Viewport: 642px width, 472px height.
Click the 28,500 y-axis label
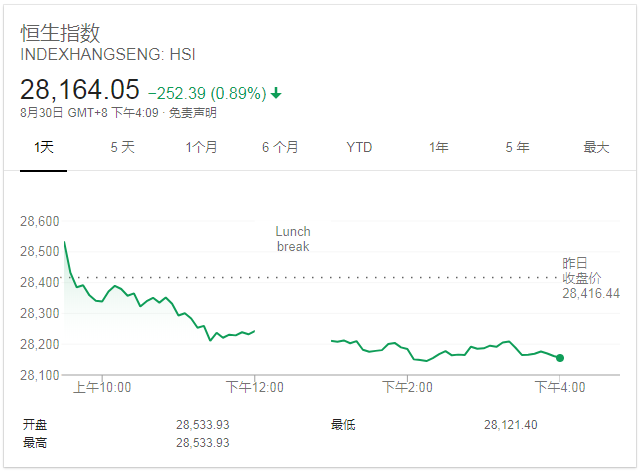40,251
